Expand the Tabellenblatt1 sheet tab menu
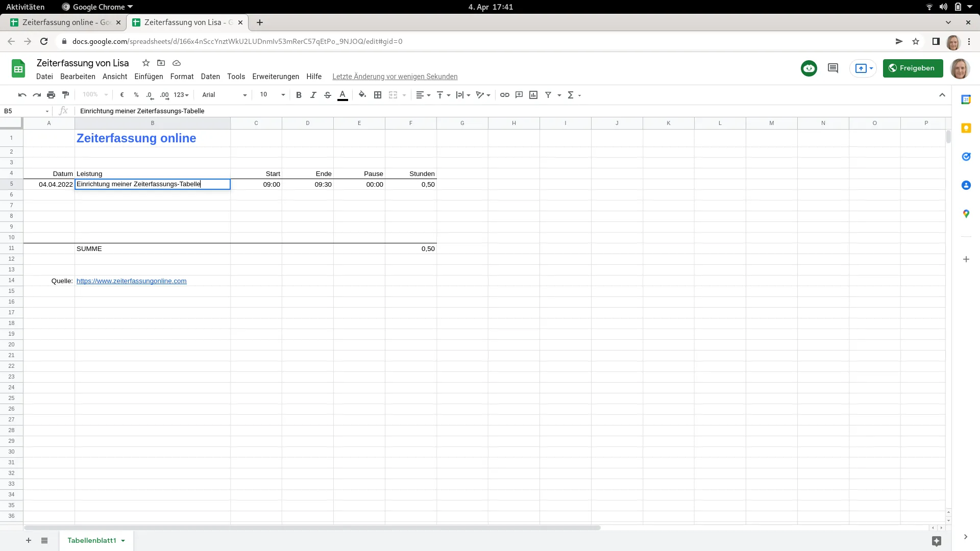 [123, 541]
